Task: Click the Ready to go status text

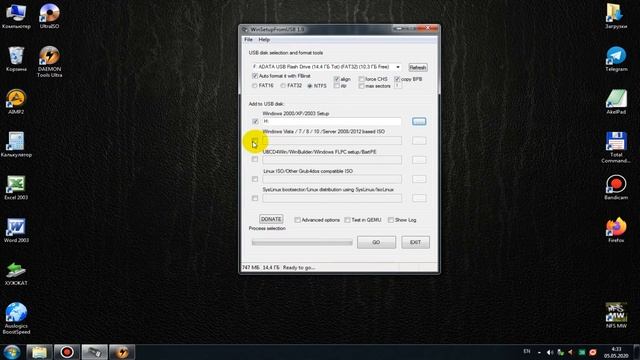Action: [x=299, y=268]
